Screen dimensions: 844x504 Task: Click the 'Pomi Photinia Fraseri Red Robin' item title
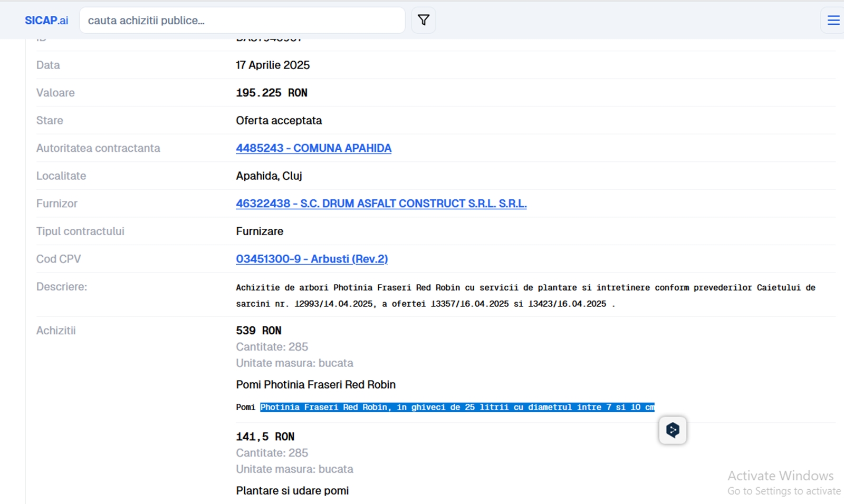pos(315,384)
